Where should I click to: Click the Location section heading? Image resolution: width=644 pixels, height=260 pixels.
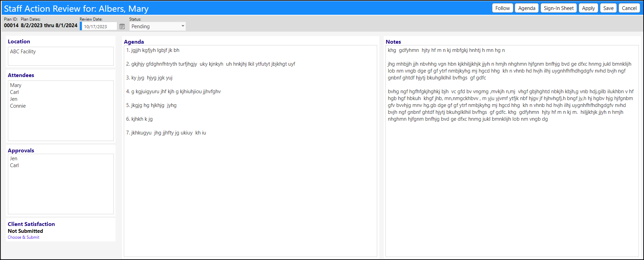19,42
